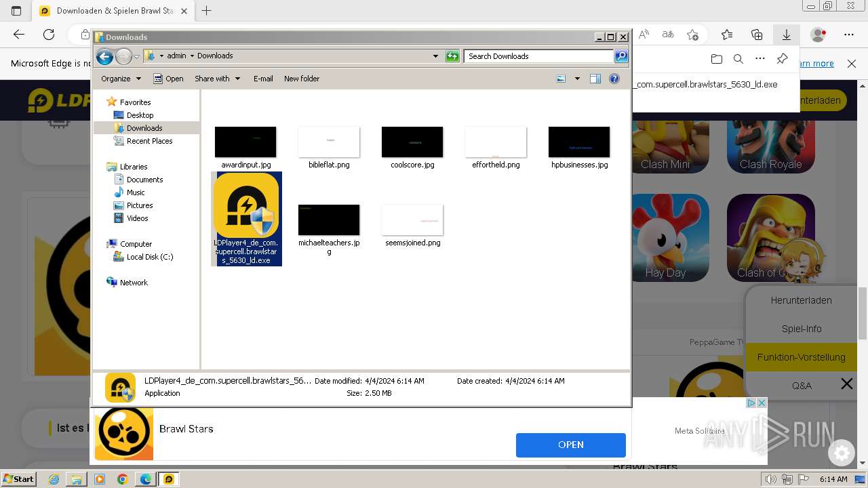Open Documents library

144,180
